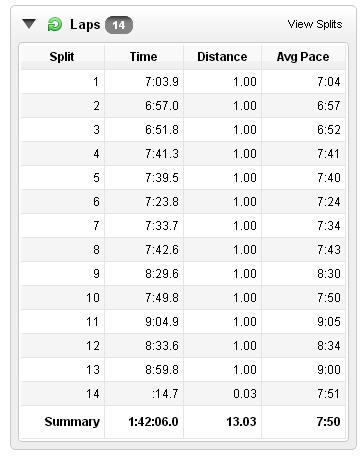Click the 13.03 total distance value
Image resolution: width=361 pixels, height=457 pixels.
[241, 422]
